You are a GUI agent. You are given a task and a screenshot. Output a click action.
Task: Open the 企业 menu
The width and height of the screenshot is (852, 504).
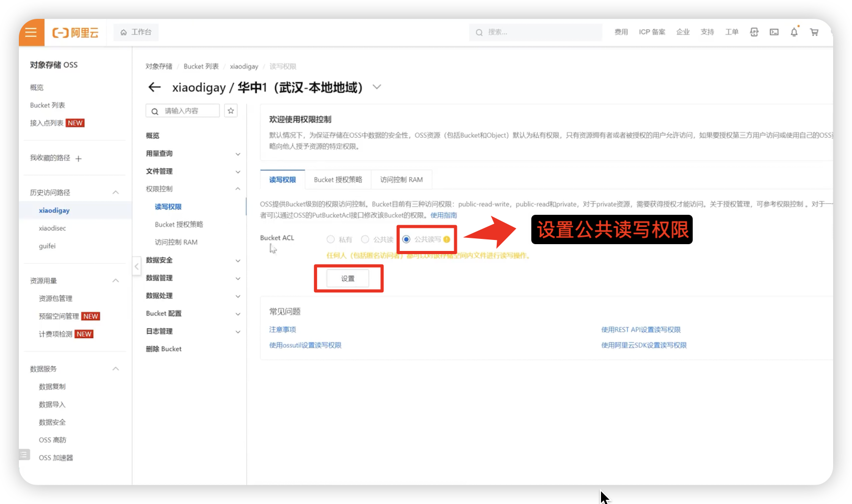683,32
